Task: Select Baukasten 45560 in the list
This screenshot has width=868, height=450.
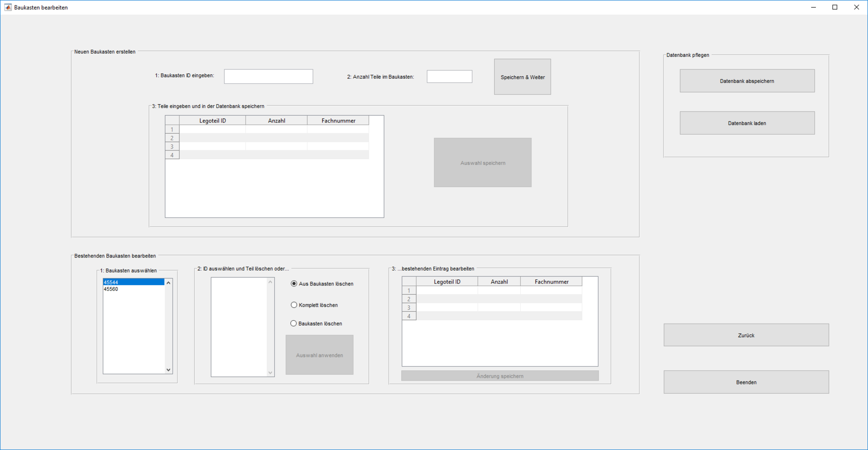Action: pyautogui.click(x=111, y=289)
